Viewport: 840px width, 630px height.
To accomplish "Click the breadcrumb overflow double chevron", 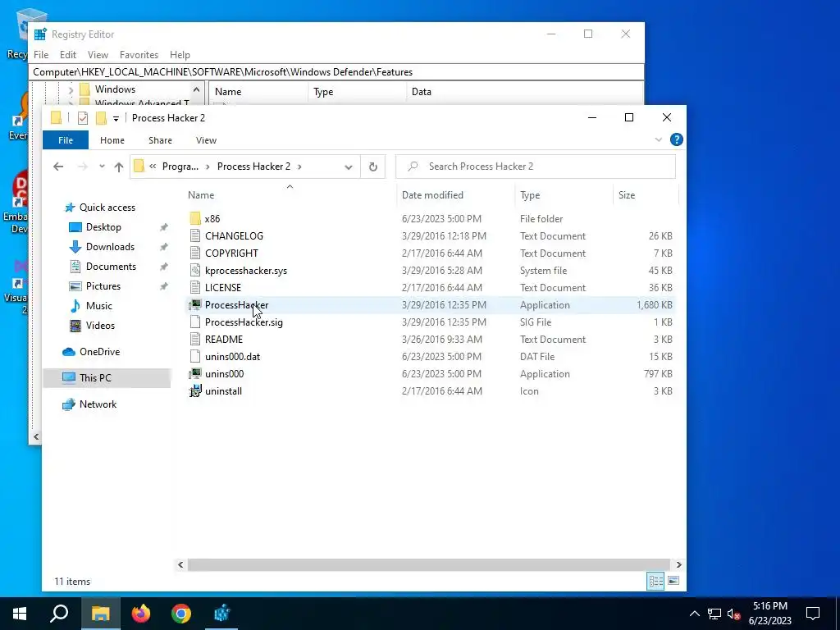I will click(x=153, y=167).
